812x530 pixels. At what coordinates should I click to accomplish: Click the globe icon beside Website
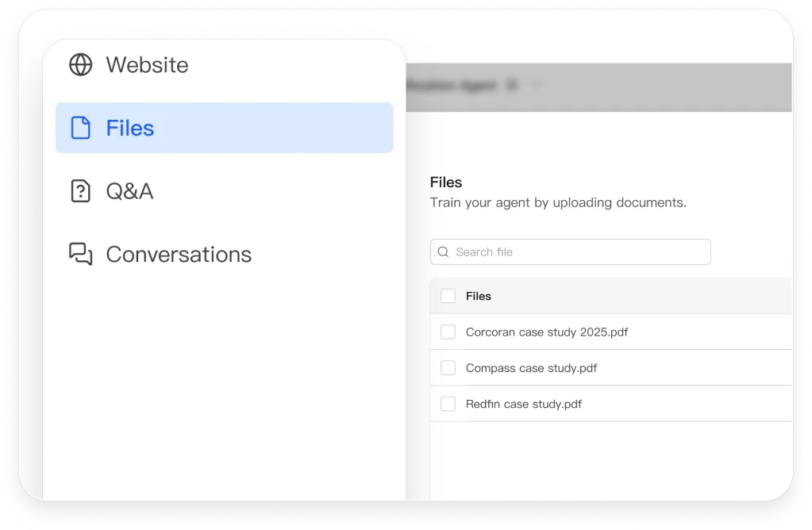81,64
